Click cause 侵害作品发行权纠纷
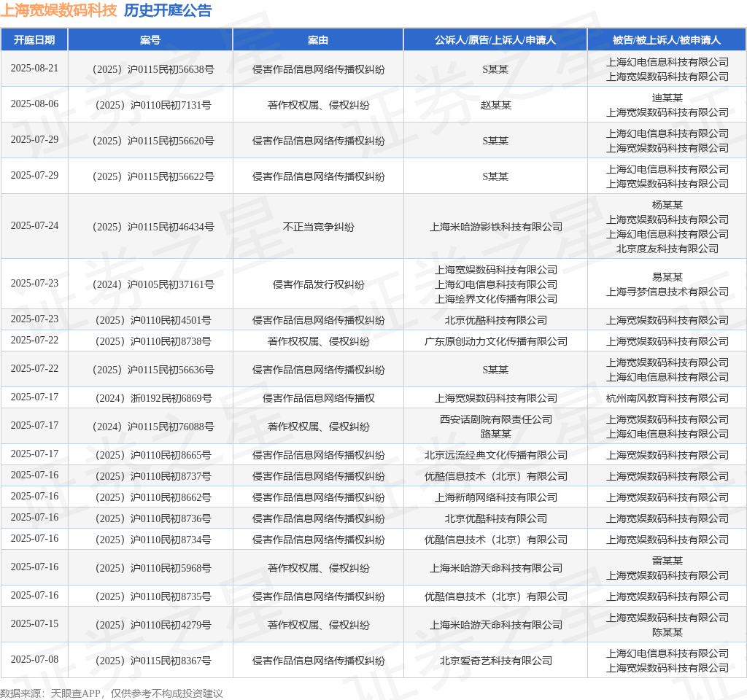 318,285
